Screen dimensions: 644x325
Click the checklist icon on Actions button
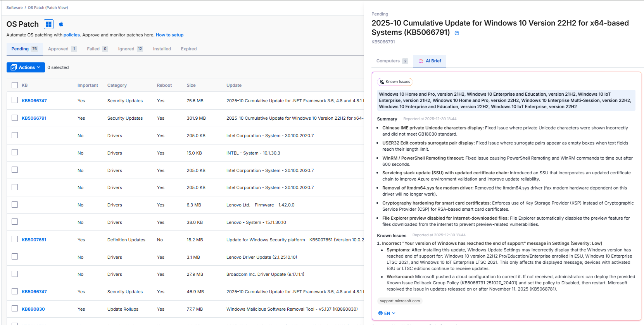click(14, 67)
